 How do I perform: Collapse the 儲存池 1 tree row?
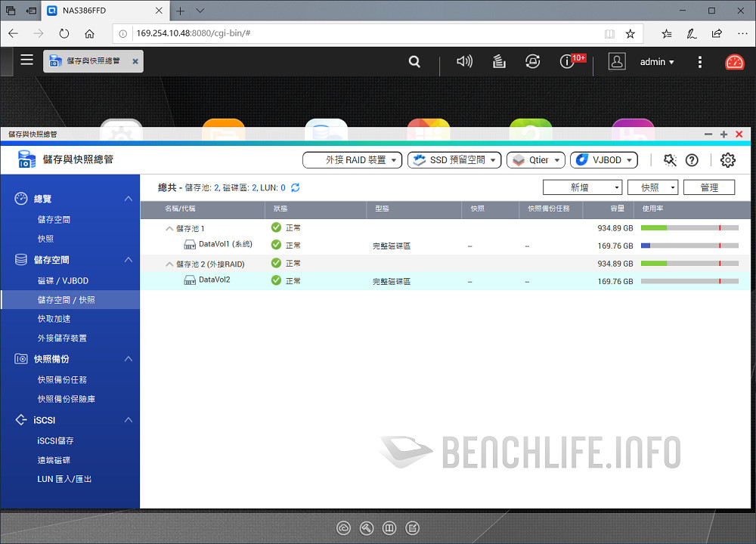169,228
